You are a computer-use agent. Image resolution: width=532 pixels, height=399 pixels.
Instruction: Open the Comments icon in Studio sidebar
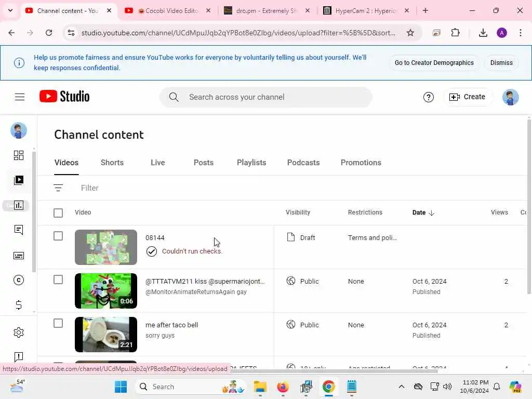(19, 230)
